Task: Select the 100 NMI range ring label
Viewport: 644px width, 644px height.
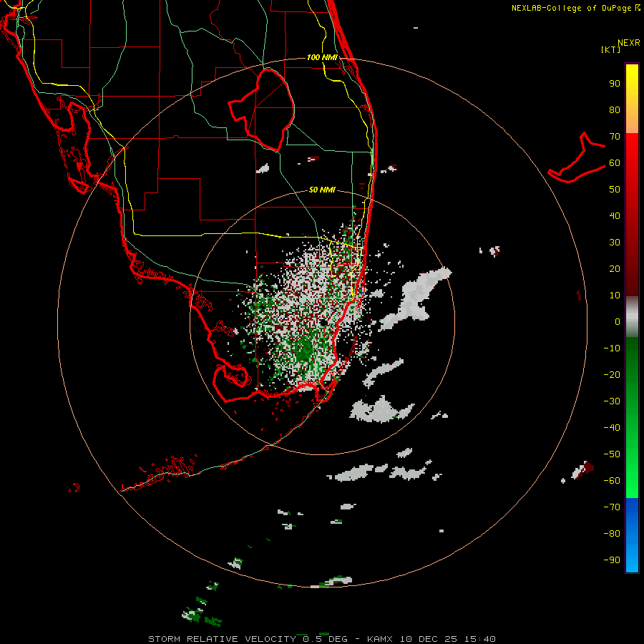Action: tap(322, 57)
